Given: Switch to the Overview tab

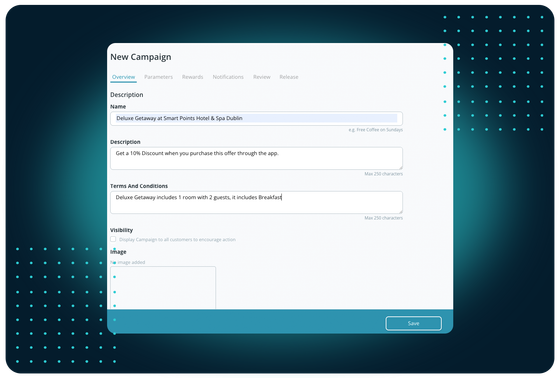Looking at the screenshot, I should click(123, 77).
